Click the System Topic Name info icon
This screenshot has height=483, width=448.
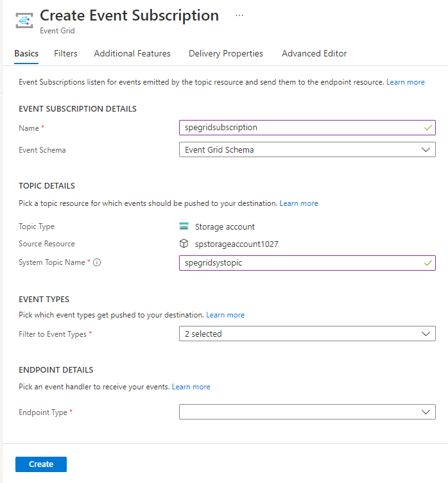97,263
